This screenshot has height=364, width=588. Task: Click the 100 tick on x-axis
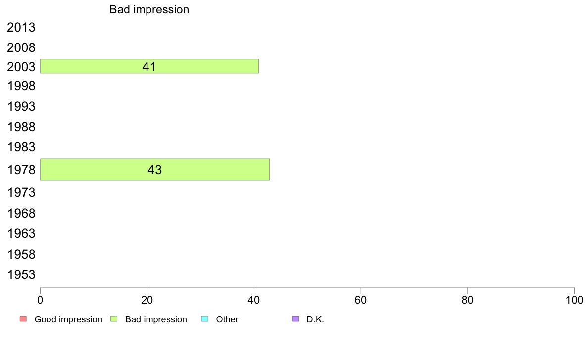(574, 300)
